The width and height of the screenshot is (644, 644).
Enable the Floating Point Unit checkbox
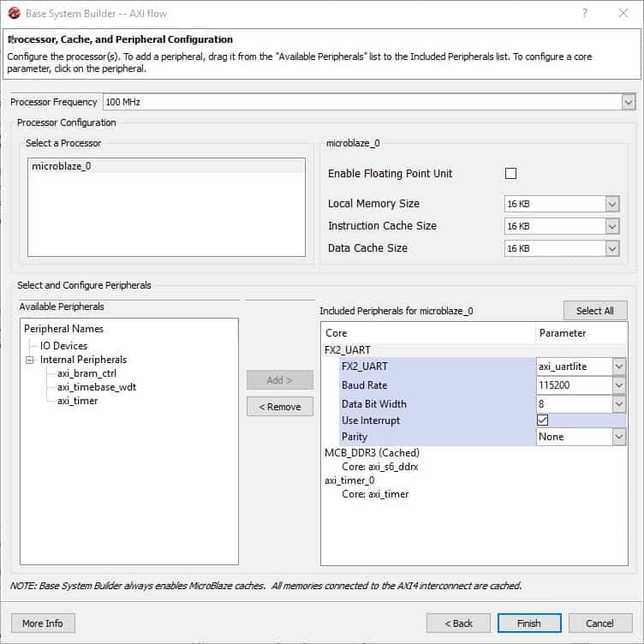coord(511,174)
